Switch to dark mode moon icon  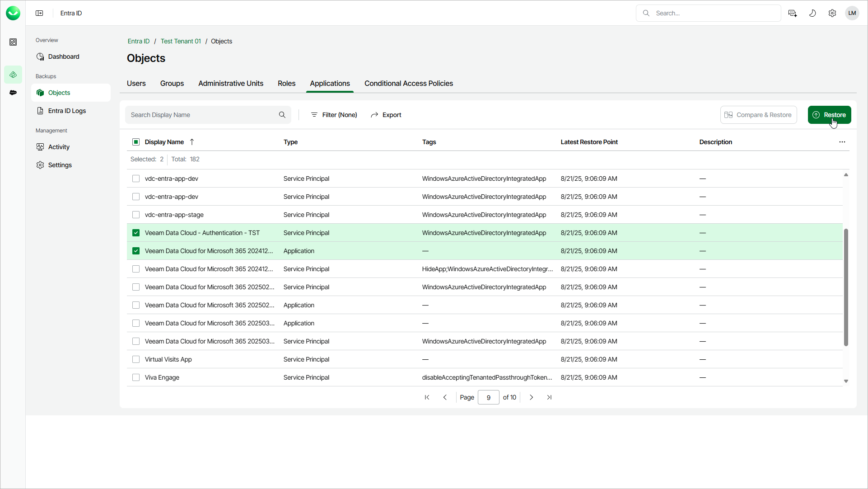click(x=812, y=13)
